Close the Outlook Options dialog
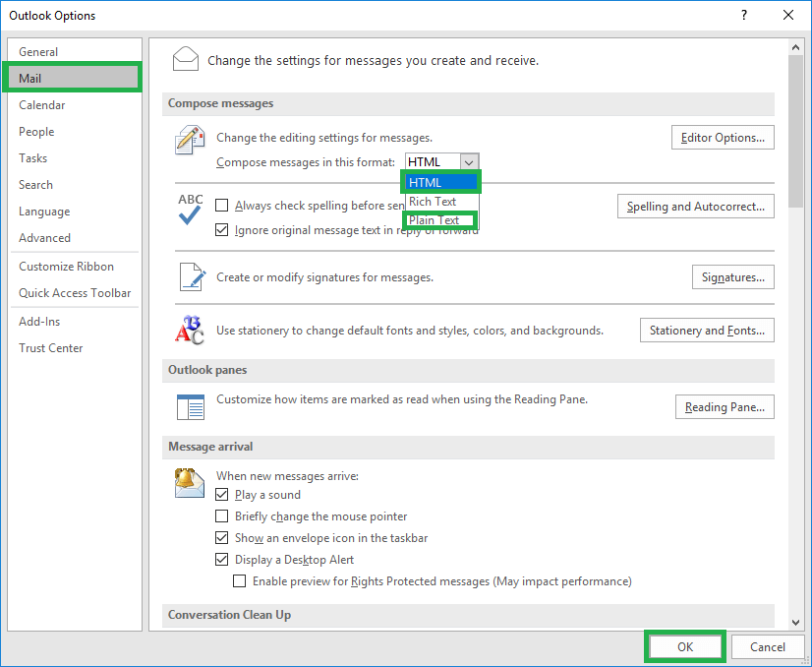Screen dimensions: 812x667 [x=788, y=15]
